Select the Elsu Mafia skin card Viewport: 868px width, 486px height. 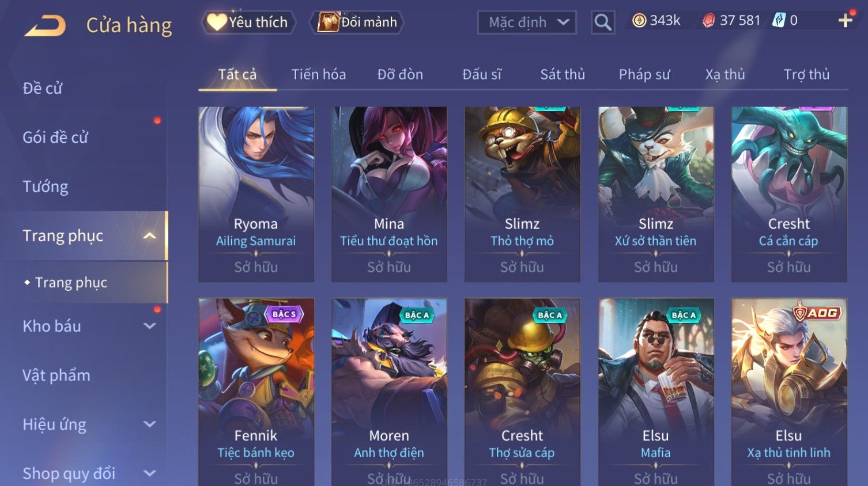[x=656, y=392]
